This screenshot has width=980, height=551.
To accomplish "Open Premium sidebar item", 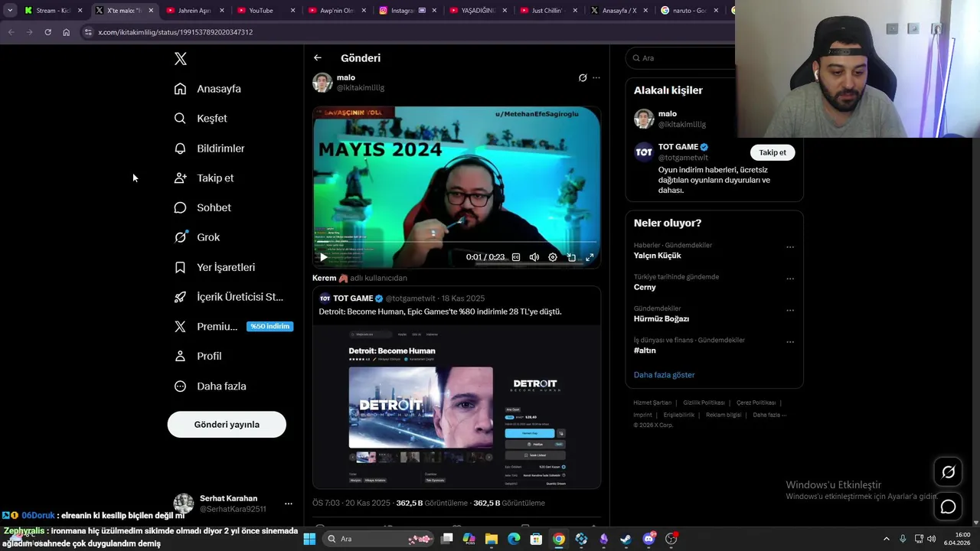I will (206, 326).
